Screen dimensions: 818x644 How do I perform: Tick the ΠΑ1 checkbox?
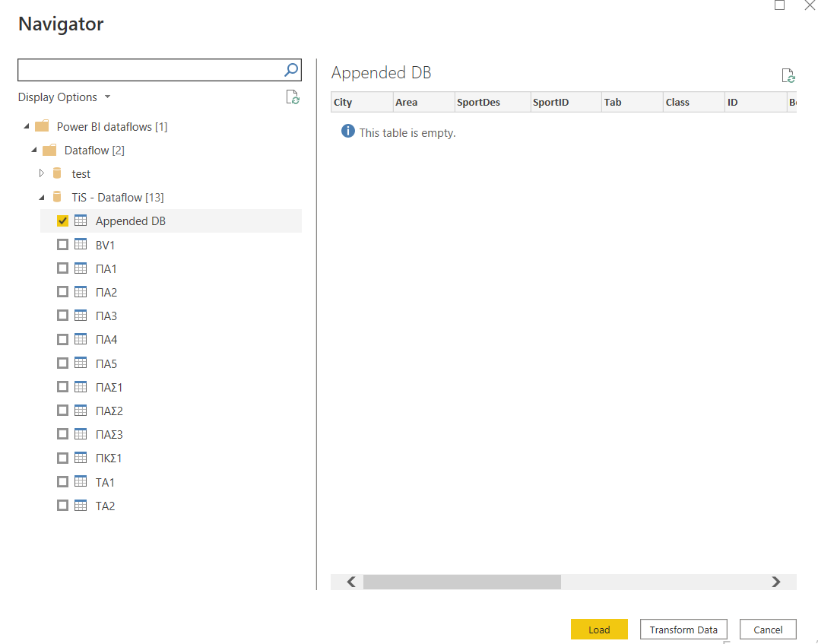point(62,268)
